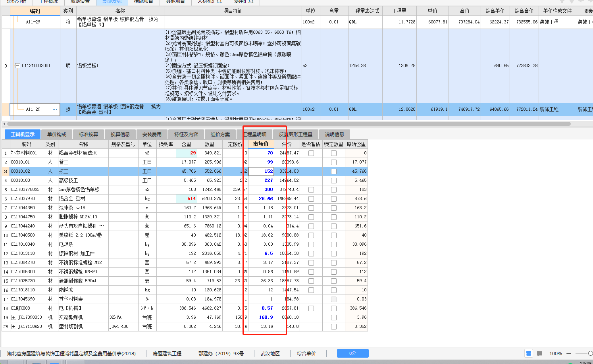
Task: Select the red 514 content value
Action: [187, 199]
